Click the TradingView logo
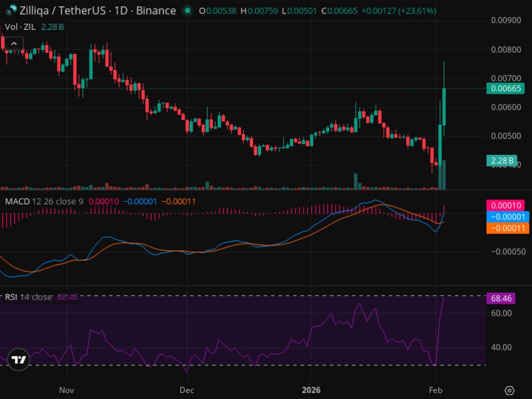 click(19, 360)
